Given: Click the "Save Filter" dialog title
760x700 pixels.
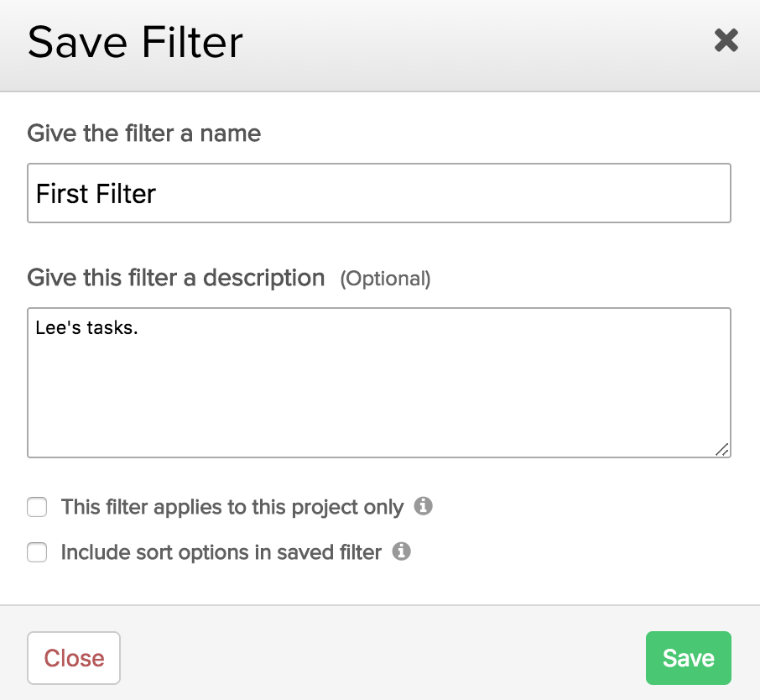Looking at the screenshot, I should [135, 42].
